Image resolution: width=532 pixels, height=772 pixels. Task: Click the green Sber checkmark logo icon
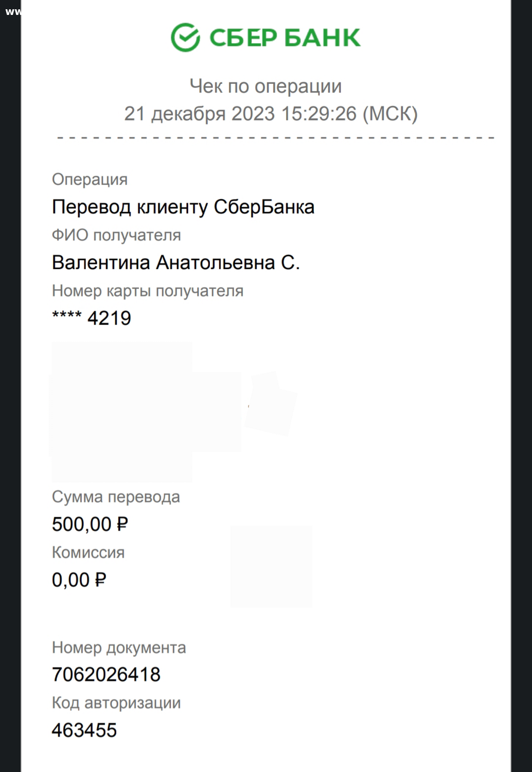pos(185,38)
